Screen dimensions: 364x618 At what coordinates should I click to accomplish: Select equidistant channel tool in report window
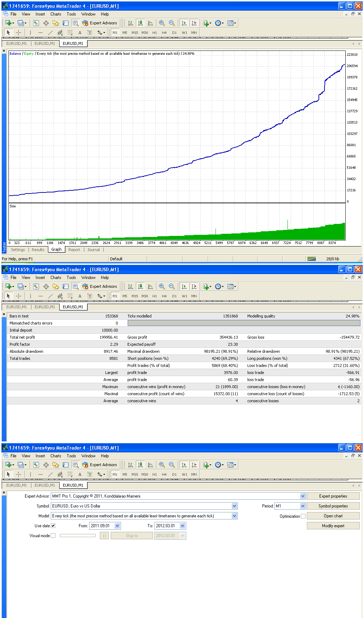[60, 296]
